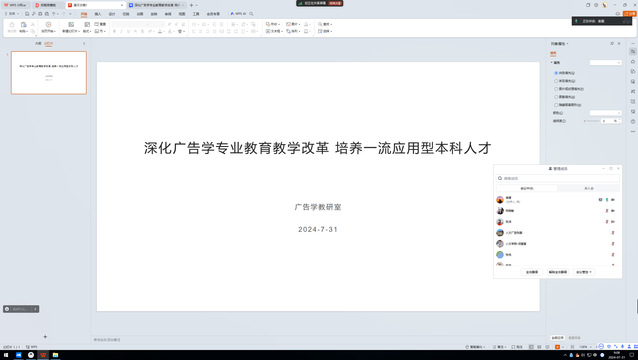Click the WPS AI button
The width and height of the screenshot is (638, 360).
pos(238,14)
